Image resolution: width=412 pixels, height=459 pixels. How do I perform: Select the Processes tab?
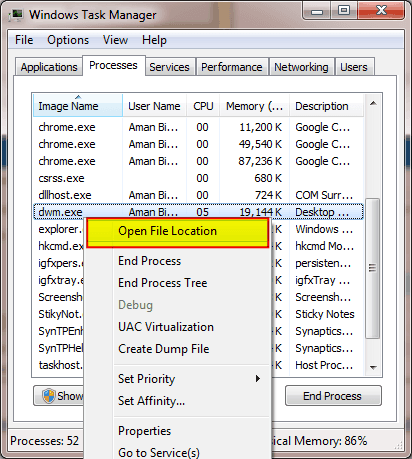(113, 65)
